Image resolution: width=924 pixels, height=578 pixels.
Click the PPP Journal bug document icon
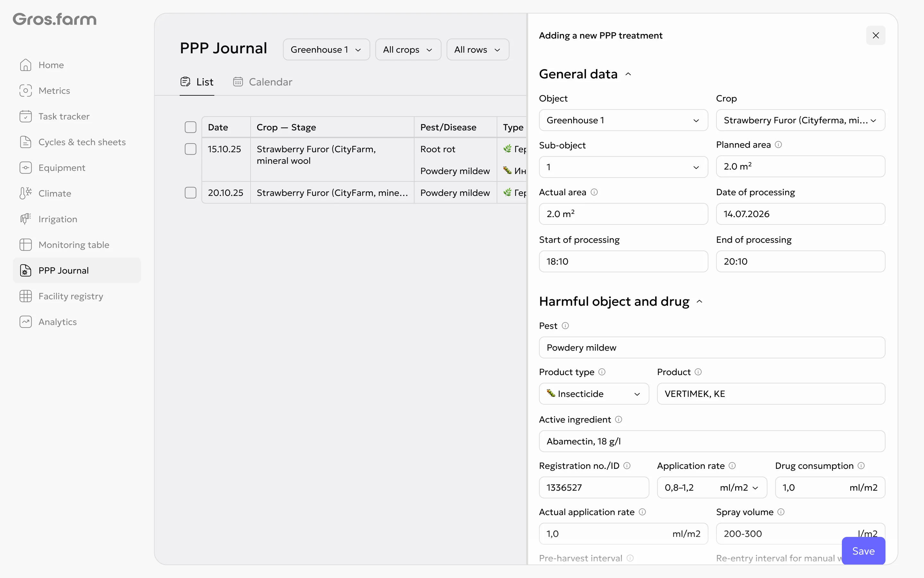[x=26, y=270]
